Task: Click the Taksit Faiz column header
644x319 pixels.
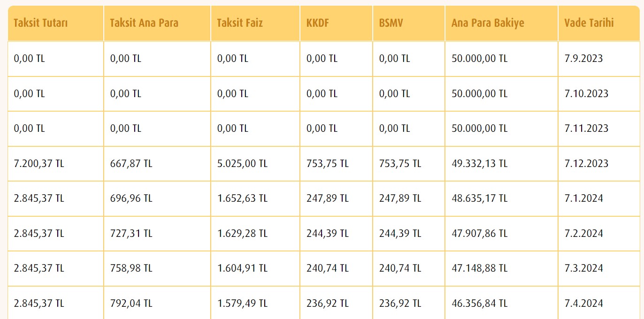Action: [255, 23]
